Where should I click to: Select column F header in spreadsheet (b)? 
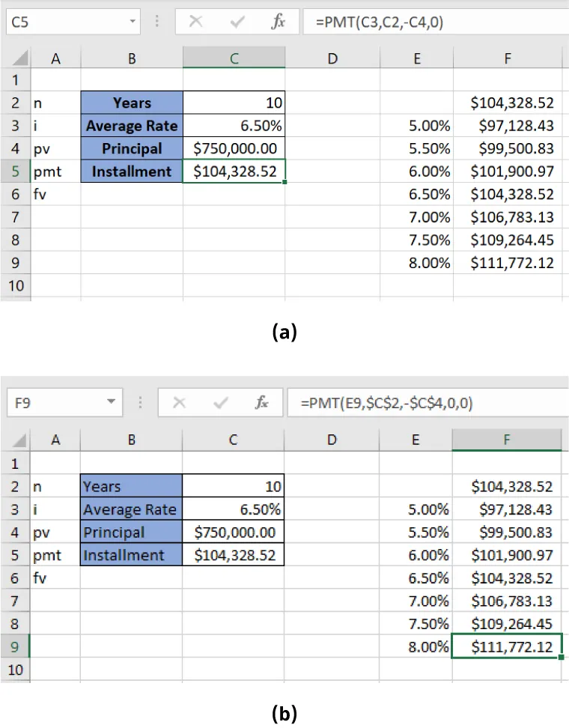click(x=507, y=439)
